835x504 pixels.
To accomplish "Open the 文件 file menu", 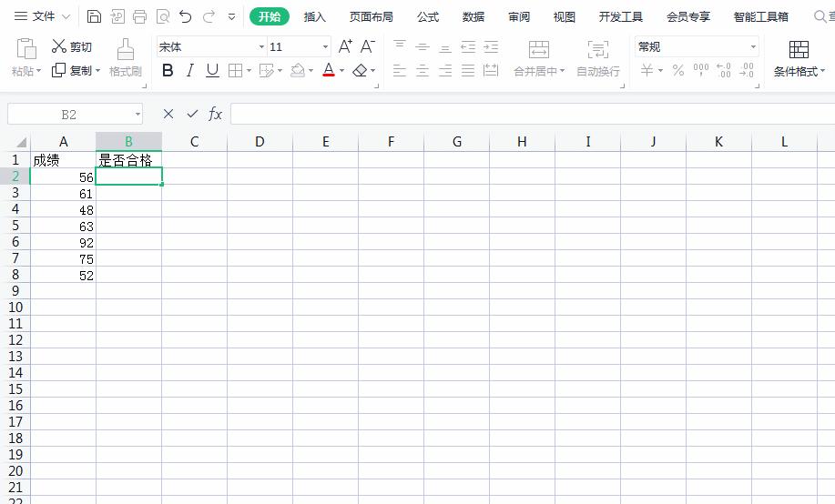I will 42,16.
